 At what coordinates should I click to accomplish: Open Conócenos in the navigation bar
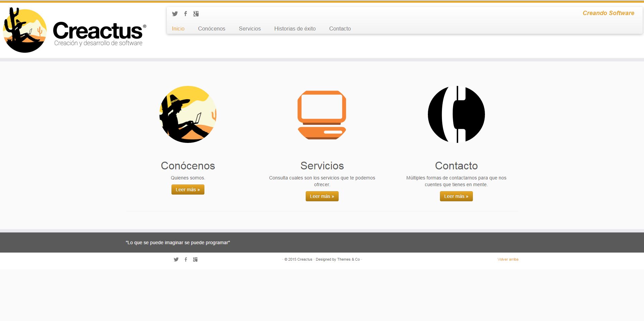pyautogui.click(x=211, y=29)
